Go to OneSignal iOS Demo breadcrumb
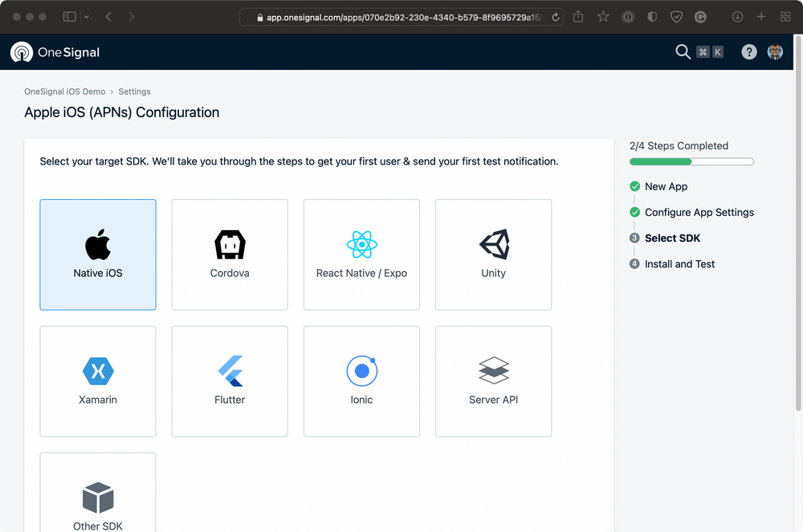Image resolution: width=803 pixels, height=532 pixels. pos(65,91)
